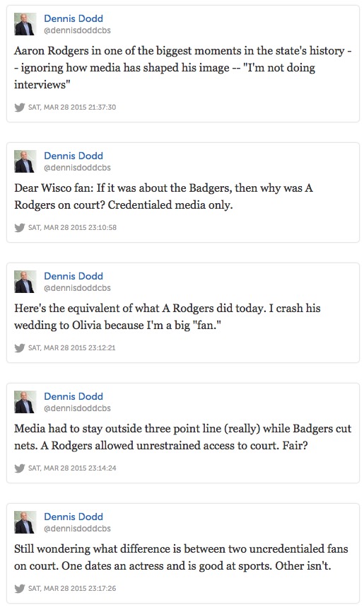Image resolution: width=364 pixels, height=610 pixels.
Task: Click the Dennis Dodd name on the first tweet
Action: (74, 18)
